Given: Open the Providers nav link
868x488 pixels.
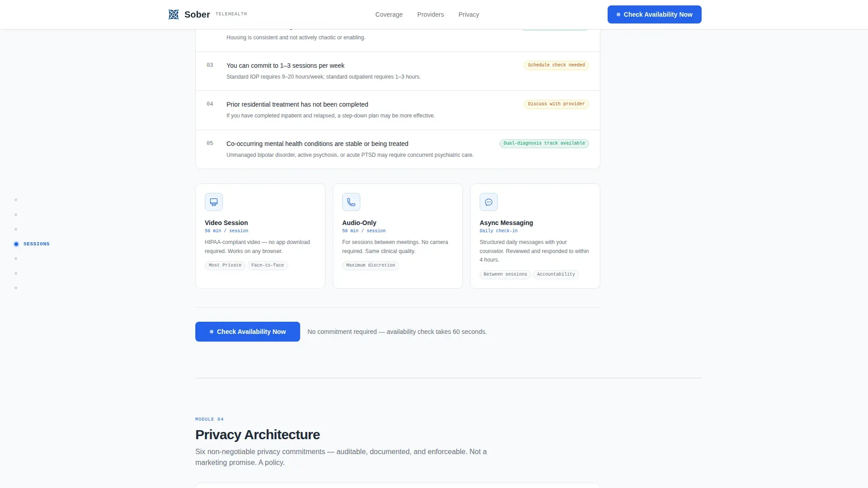Looking at the screenshot, I should (x=430, y=14).
